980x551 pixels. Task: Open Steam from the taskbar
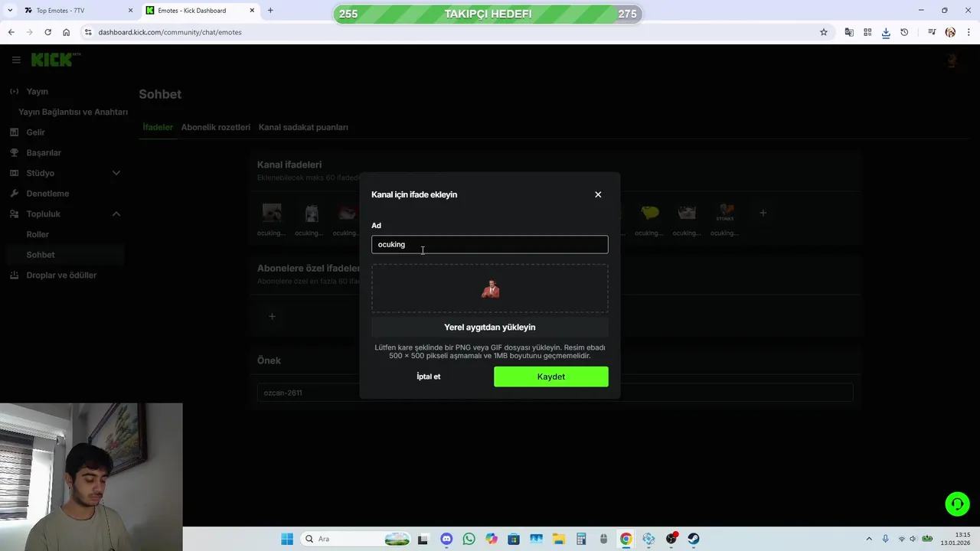tap(694, 539)
